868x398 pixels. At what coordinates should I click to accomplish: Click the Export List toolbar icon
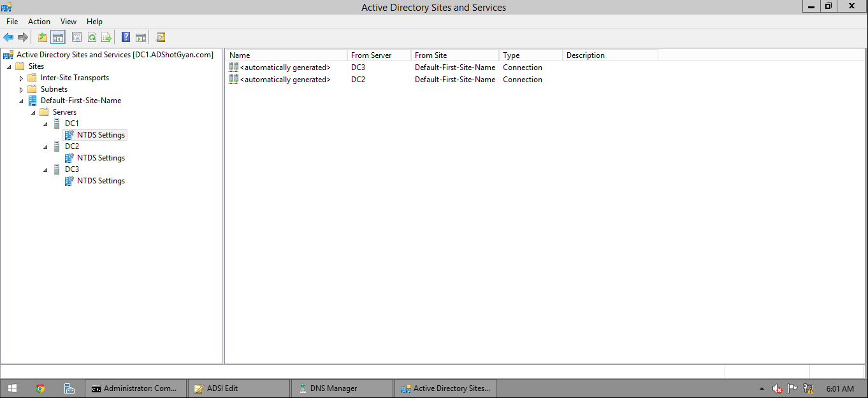[106, 38]
